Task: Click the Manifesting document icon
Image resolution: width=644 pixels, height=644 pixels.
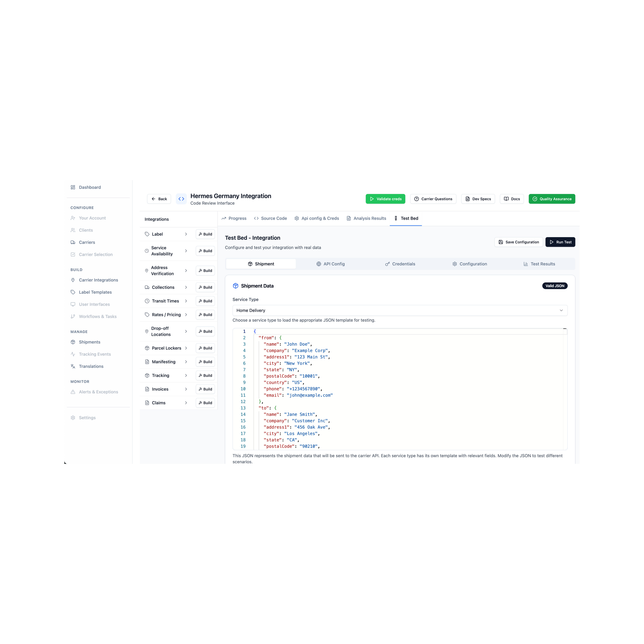Action: 147,362
